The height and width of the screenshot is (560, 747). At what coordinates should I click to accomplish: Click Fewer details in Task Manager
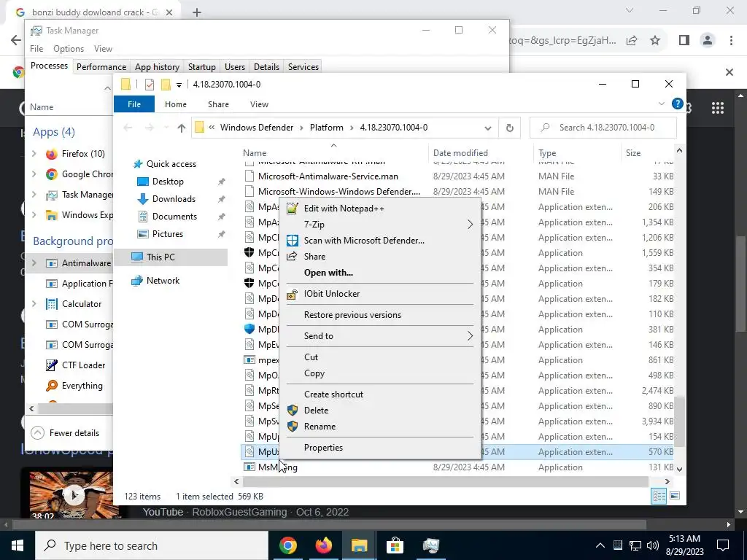[65, 433]
